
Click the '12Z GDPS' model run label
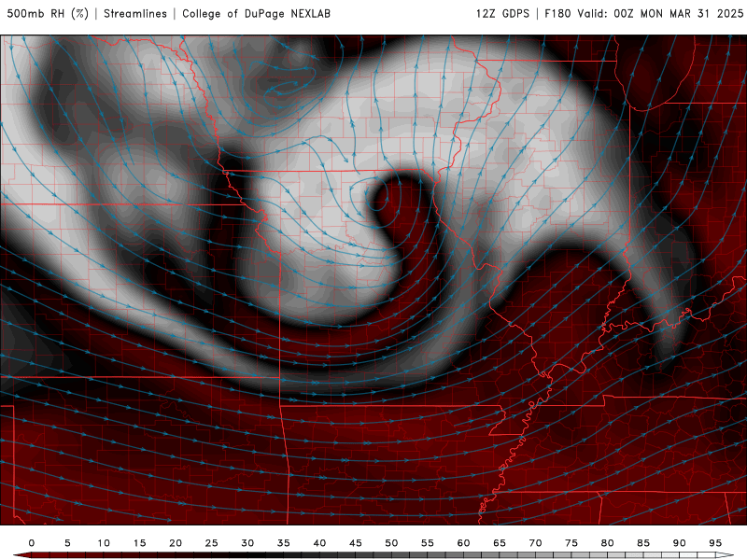click(502, 13)
